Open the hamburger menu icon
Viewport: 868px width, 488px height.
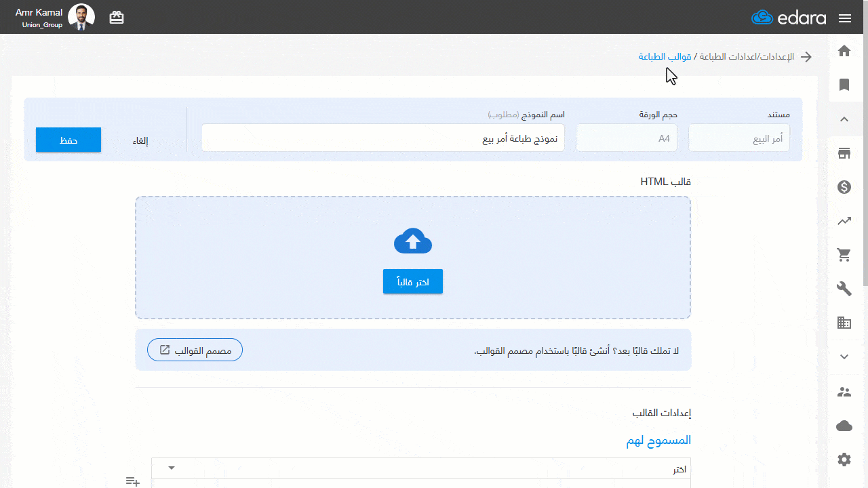(845, 18)
